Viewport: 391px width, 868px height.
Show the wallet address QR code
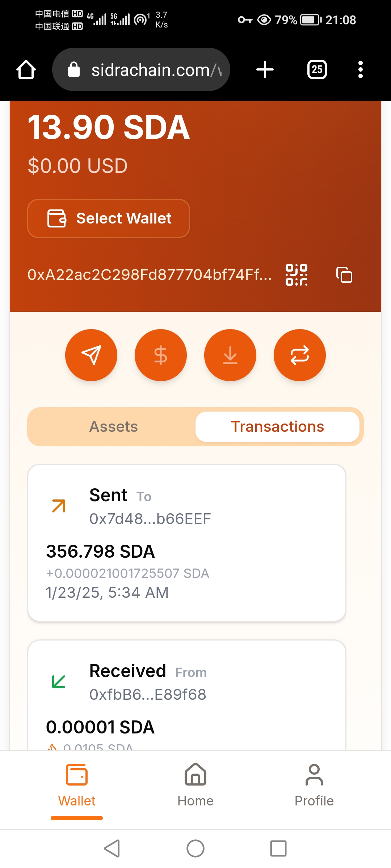point(297,275)
